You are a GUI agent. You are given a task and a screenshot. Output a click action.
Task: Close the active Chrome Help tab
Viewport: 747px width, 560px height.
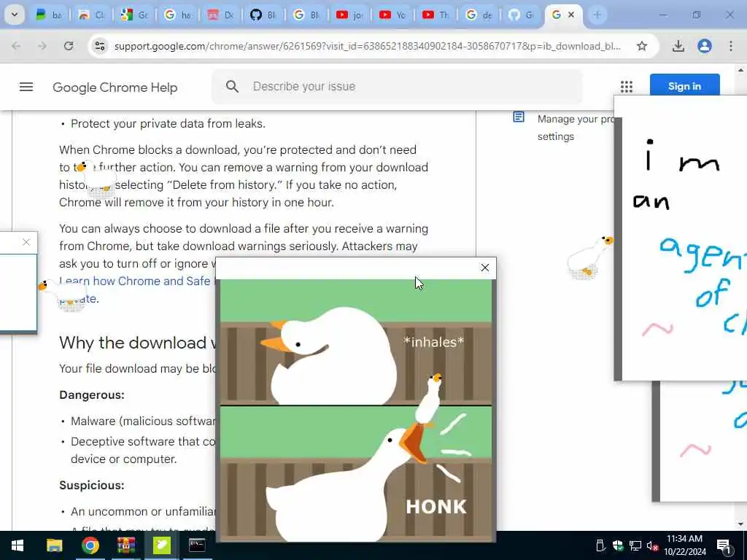tap(570, 15)
